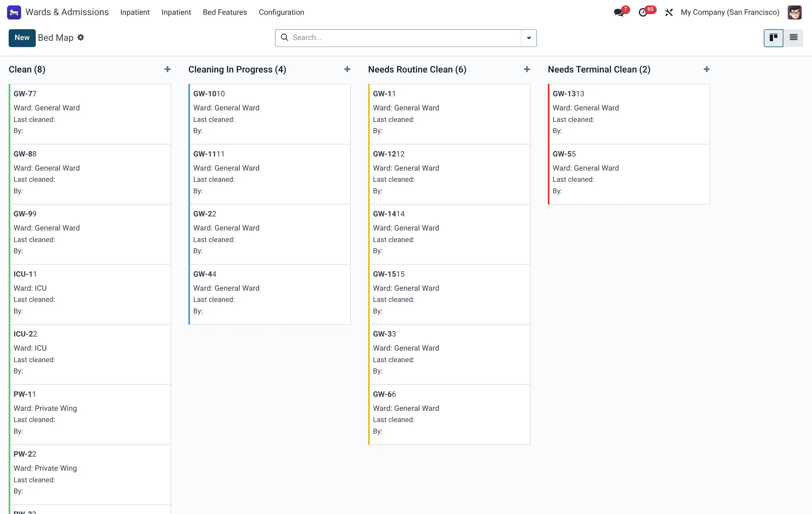Screen dimensions: 812x514
Task: Open the activities clock icon
Action: (x=643, y=12)
